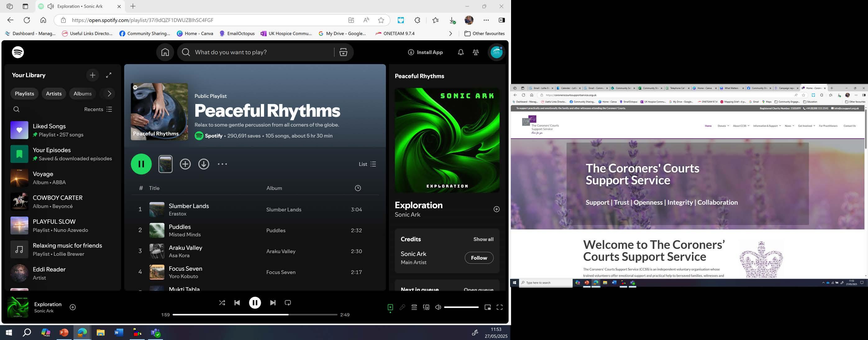The height and width of the screenshot is (340, 868).
Task: Open the Recents sort dropdown in library
Action: [98, 109]
